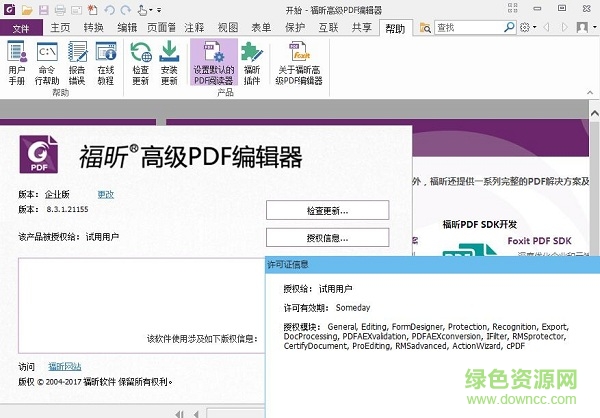Switch to the 保护 ribbon tab
Viewport: 600px width, 418px height.
click(x=295, y=28)
